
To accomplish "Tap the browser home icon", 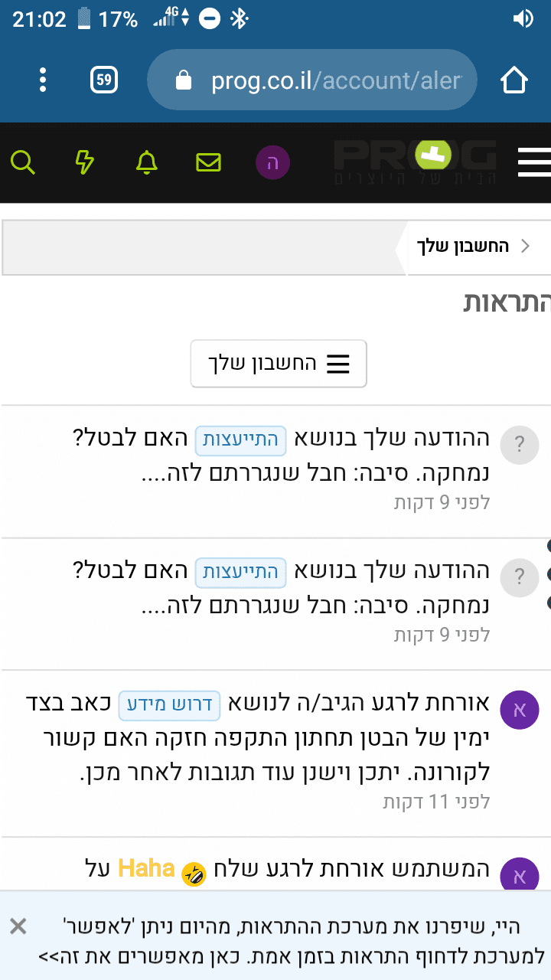I will (x=514, y=80).
